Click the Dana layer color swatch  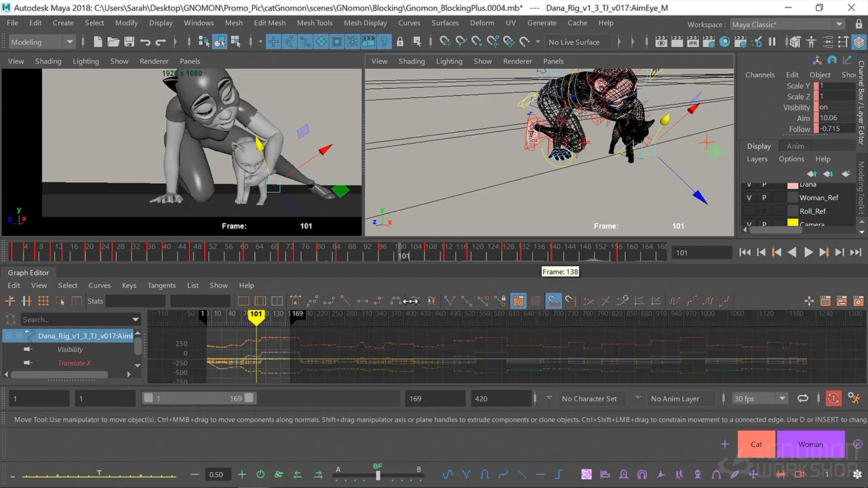click(792, 184)
